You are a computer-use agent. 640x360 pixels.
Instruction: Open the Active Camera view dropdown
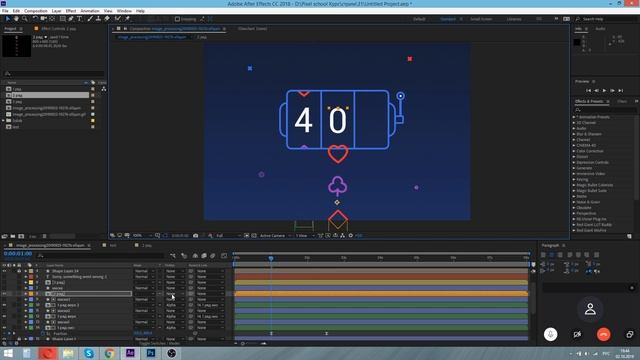pyautogui.click(x=275, y=236)
